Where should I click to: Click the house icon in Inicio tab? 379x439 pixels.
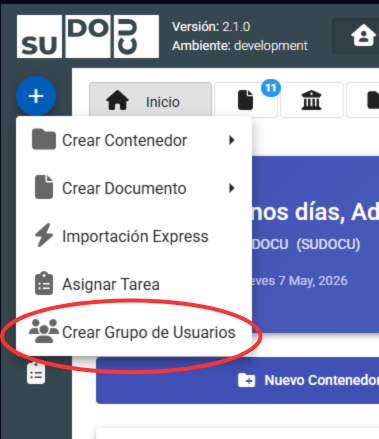coord(117,100)
